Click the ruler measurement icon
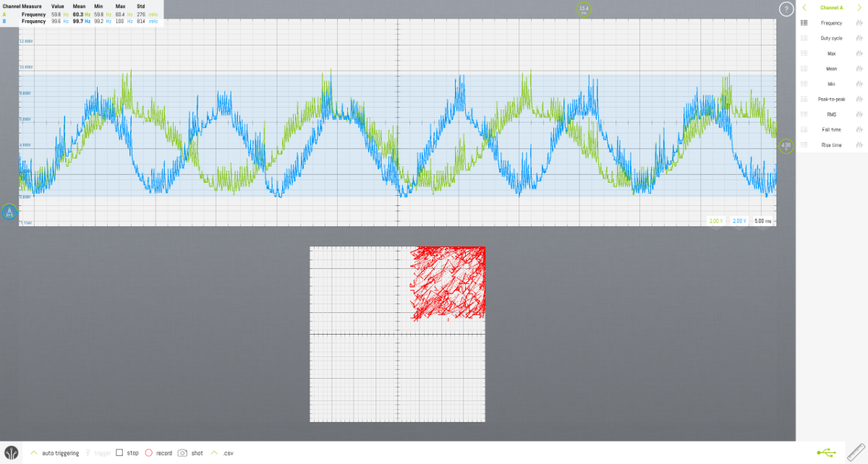The height and width of the screenshot is (464, 868). [856, 452]
